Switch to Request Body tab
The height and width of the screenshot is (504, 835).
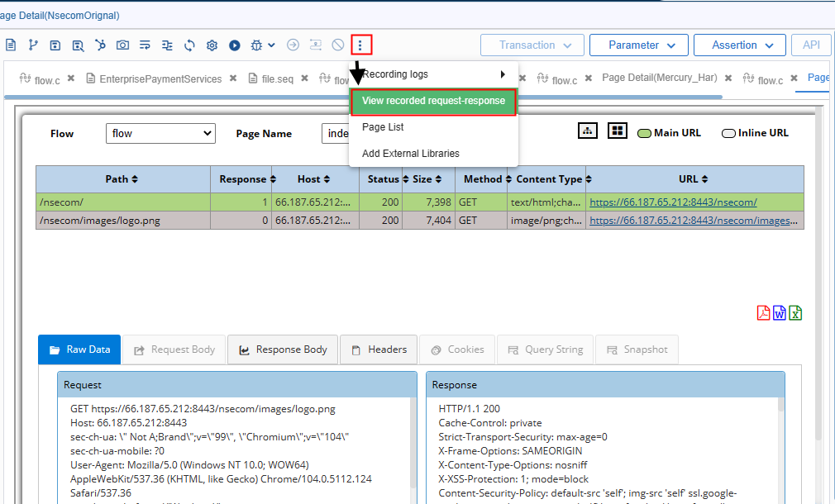click(174, 349)
